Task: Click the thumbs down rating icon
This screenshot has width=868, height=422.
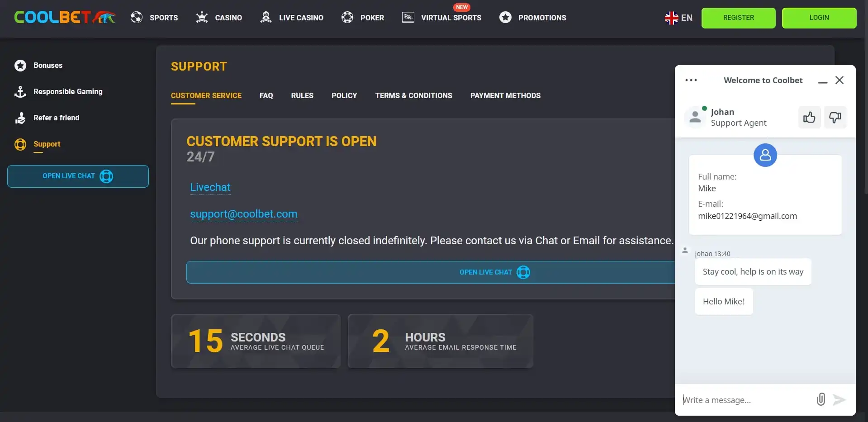Action: pyautogui.click(x=835, y=118)
